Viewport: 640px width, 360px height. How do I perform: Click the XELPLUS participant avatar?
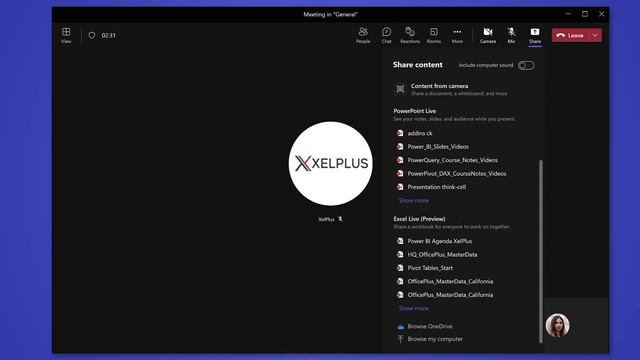[x=331, y=163]
